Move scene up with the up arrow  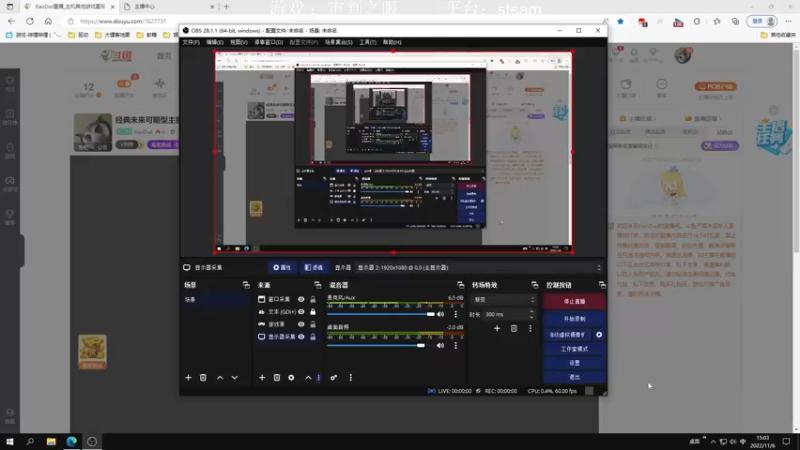click(220, 378)
